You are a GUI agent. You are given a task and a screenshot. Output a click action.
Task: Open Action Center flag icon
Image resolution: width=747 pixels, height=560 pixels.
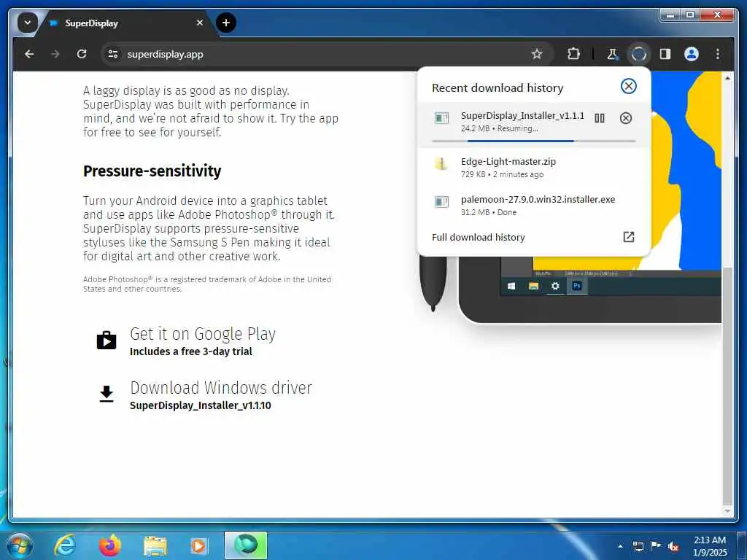(x=656, y=546)
